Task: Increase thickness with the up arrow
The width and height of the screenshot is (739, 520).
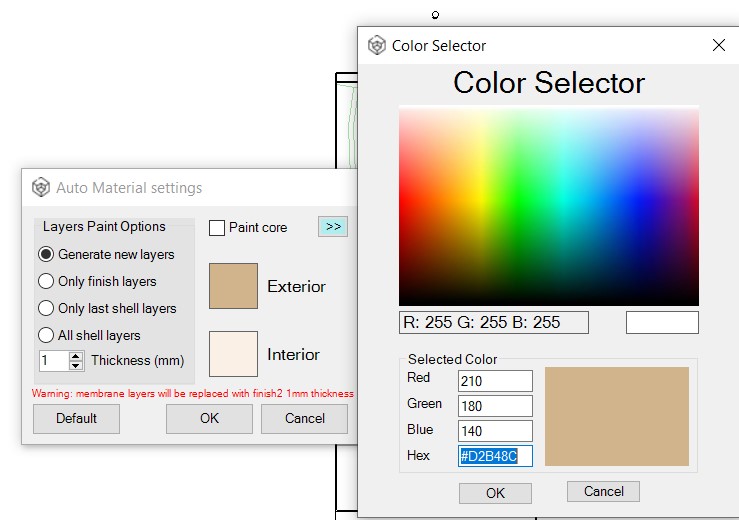Action: pyautogui.click(x=76, y=356)
